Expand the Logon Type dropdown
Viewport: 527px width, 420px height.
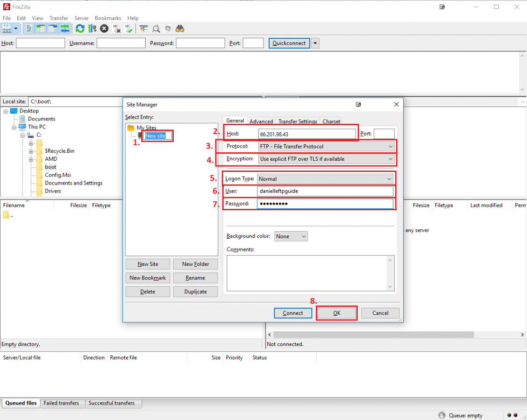325,179
